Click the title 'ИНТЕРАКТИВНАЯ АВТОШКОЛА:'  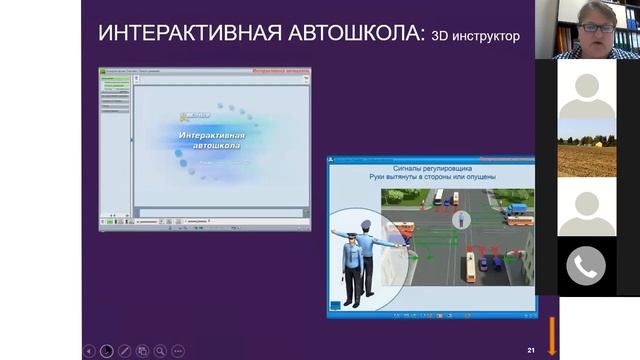[x=262, y=33]
